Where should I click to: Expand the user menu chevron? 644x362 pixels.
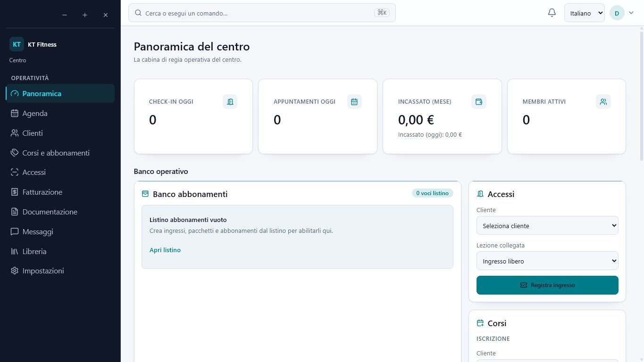[631, 13]
